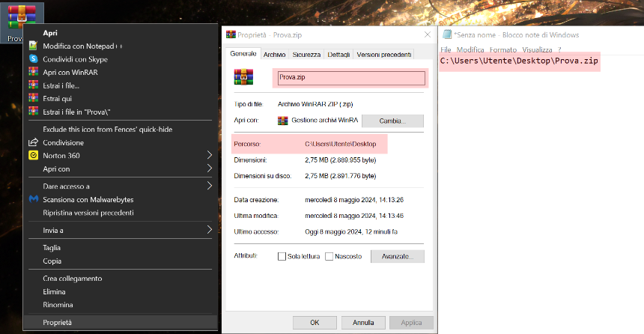Click WinRAR icon in Proprietà title bar
644x334 pixels.
coord(231,35)
